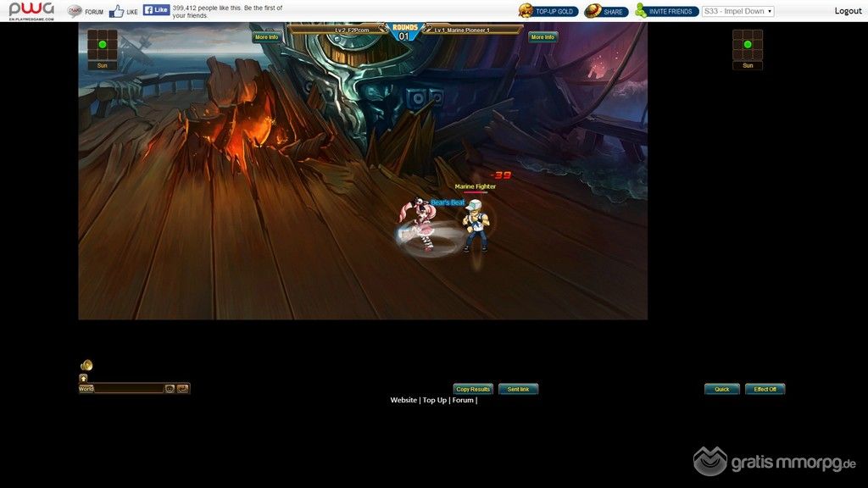Click the Copy Results button
Screen dimensions: 868x488
click(473, 390)
